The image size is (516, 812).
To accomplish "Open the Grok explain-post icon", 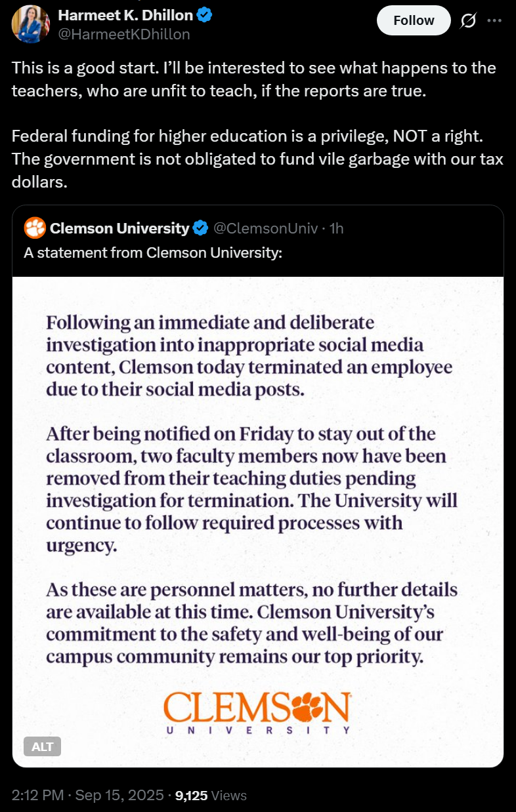I will click(x=468, y=21).
